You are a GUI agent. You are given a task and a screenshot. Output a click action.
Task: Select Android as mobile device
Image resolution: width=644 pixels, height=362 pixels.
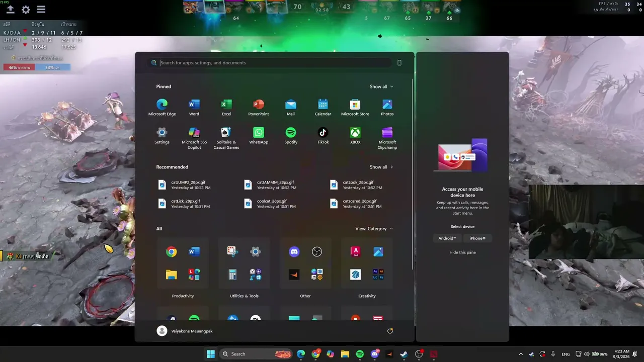[x=447, y=238]
